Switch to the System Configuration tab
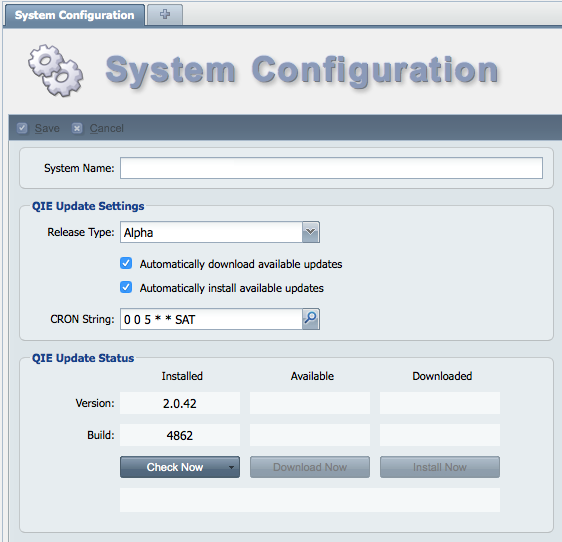Viewport: 562px width, 542px height. [74, 15]
